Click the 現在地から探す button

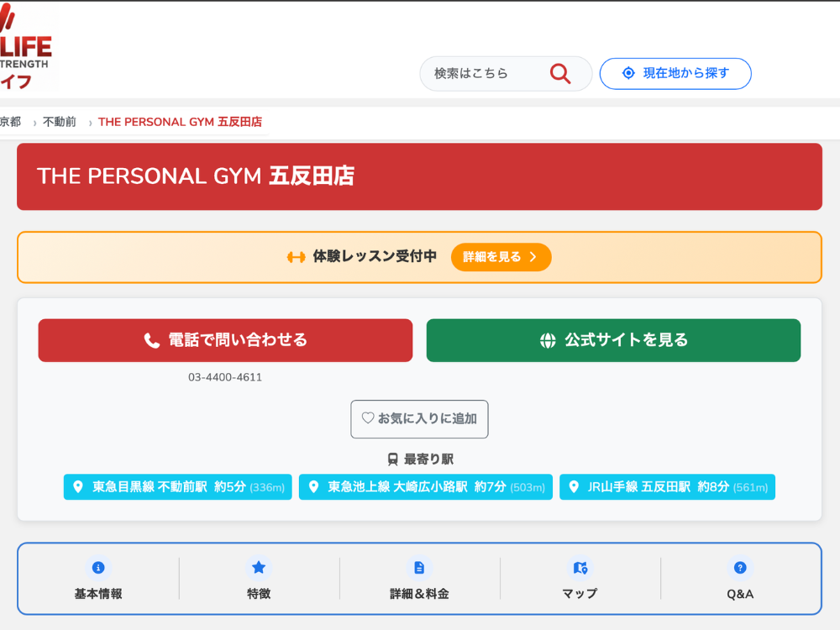pyautogui.click(x=675, y=73)
